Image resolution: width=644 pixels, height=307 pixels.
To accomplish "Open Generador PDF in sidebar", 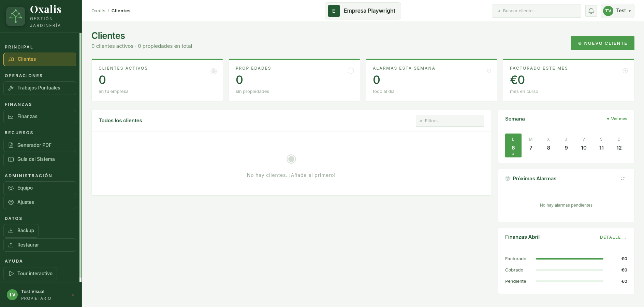I will point(40,145).
